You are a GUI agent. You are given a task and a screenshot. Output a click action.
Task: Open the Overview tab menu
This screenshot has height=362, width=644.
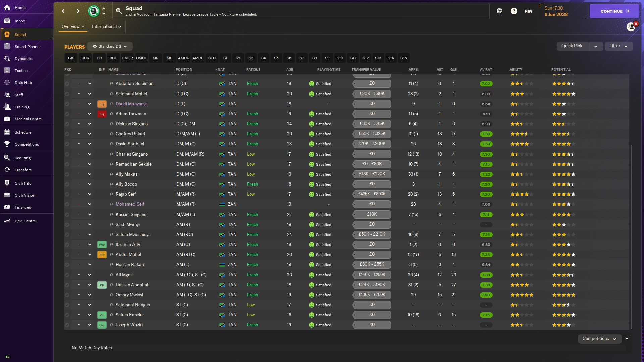[72, 27]
